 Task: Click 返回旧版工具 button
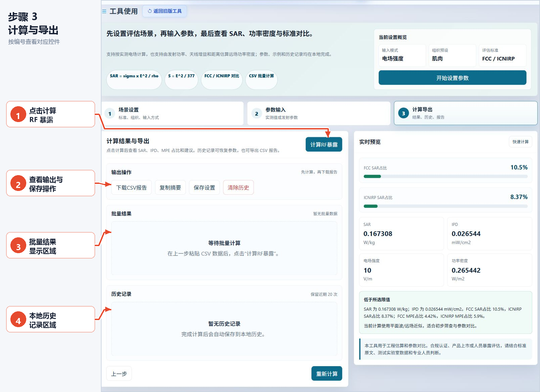tap(165, 11)
